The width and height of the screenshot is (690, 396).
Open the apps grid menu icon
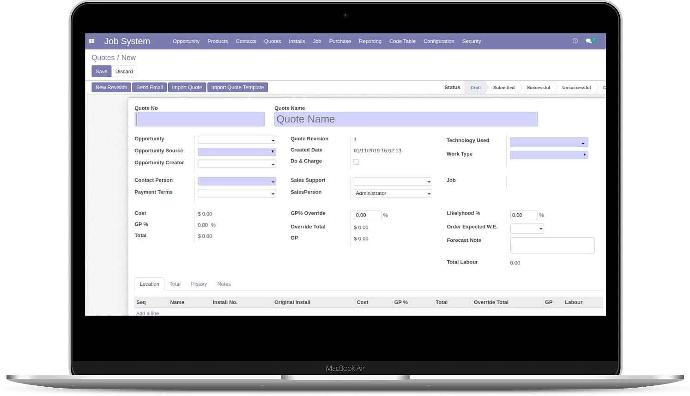pos(92,41)
